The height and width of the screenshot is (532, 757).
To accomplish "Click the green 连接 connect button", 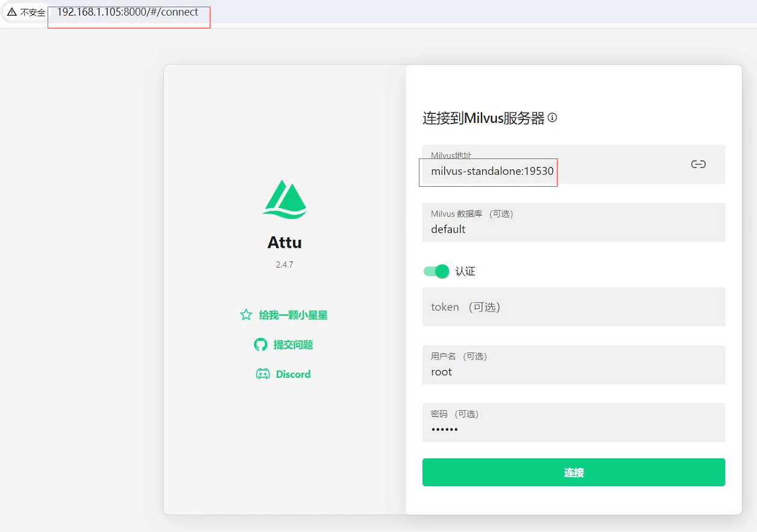I will [x=574, y=472].
